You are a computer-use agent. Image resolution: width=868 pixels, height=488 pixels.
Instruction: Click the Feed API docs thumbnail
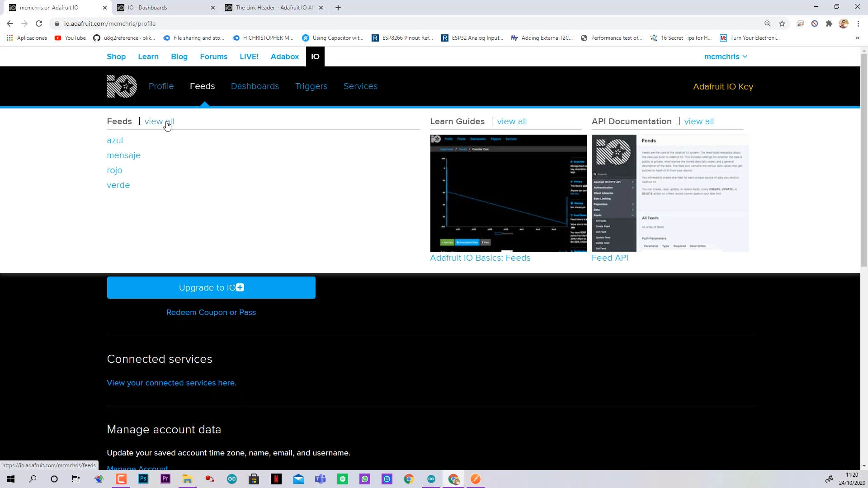tap(670, 193)
